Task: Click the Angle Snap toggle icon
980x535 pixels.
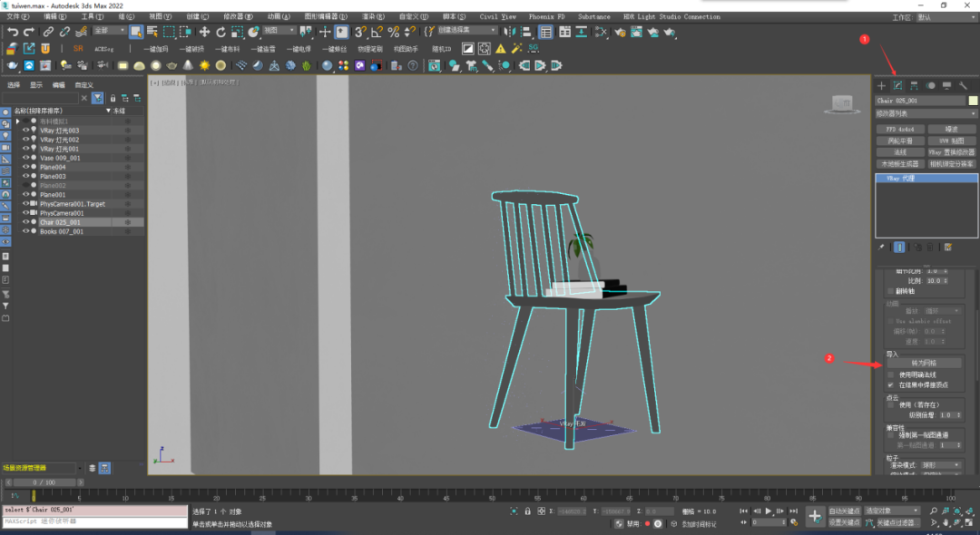Action: coord(377,32)
